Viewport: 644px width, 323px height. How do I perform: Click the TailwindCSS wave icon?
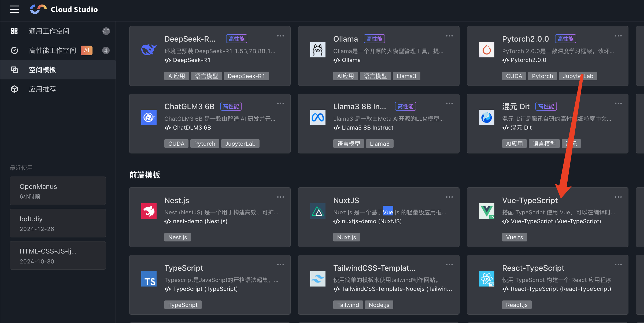click(318, 278)
